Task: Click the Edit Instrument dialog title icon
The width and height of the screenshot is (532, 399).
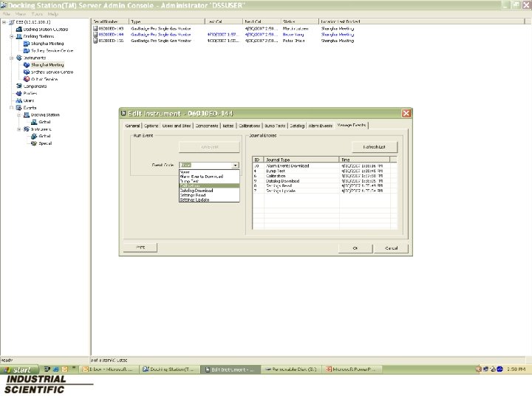Action: pos(123,113)
